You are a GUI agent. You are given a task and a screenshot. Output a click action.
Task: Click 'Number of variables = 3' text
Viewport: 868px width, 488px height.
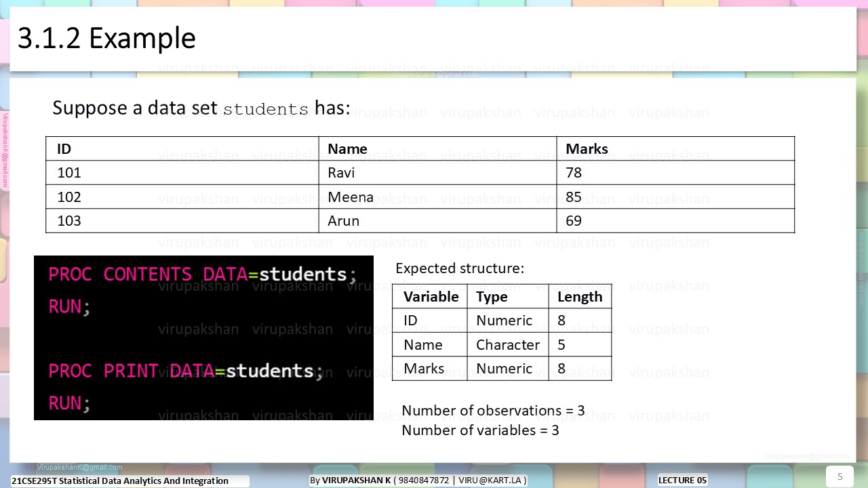pos(480,430)
